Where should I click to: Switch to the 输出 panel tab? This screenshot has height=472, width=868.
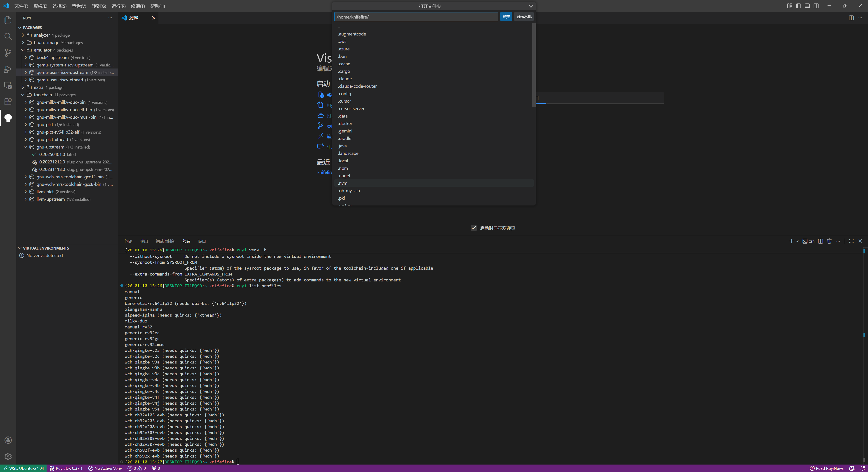(x=144, y=241)
